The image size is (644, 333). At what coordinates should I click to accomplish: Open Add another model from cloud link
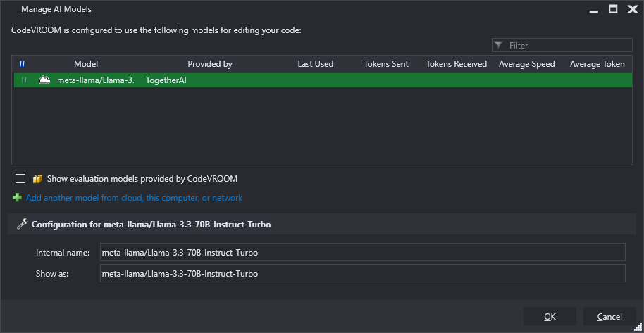[135, 198]
